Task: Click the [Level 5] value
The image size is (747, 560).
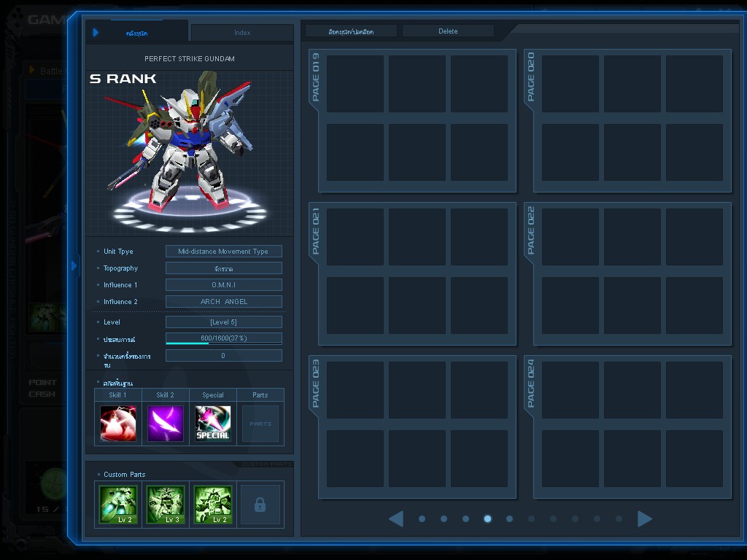Action: tap(223, 322)
